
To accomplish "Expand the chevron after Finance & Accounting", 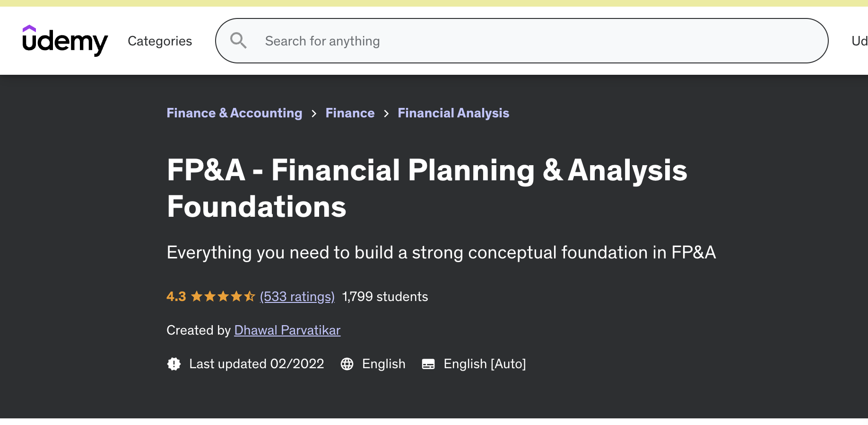I will coord(313,114).
